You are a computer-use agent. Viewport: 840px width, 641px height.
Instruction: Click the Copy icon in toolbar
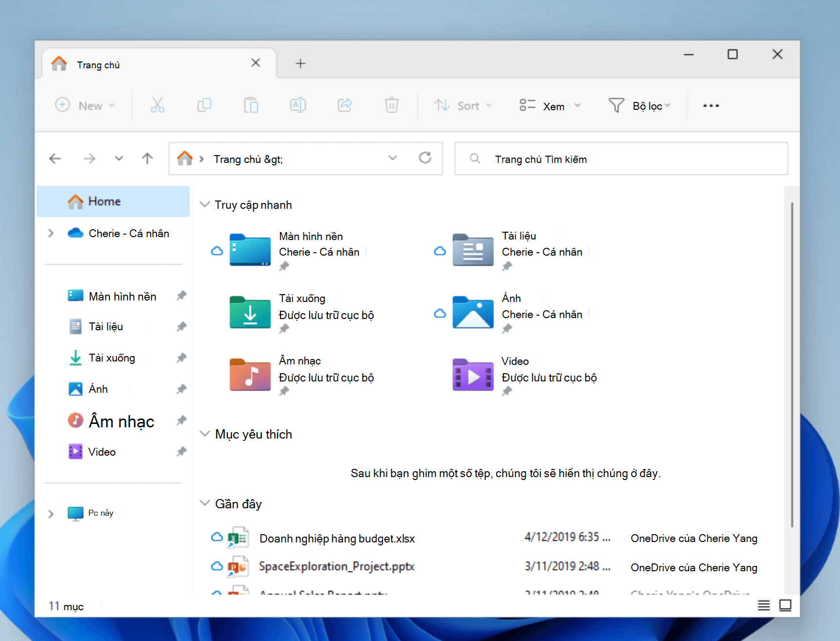pos(204,105)
